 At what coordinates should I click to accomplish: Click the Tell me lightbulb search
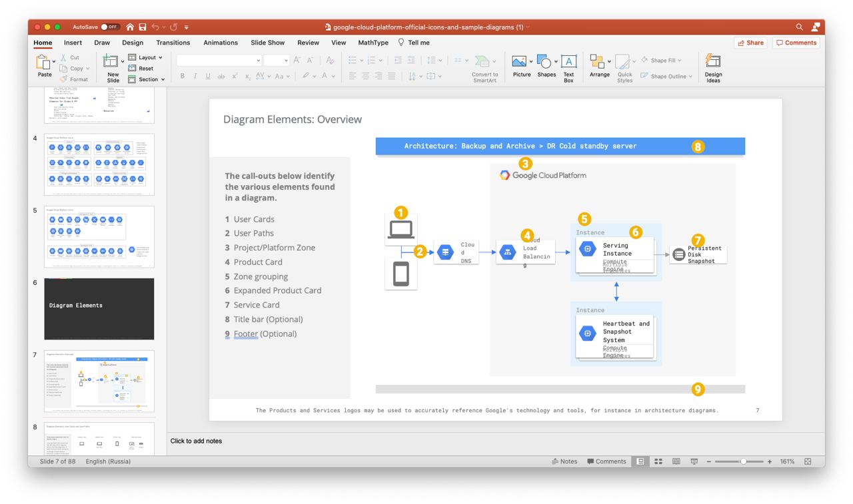[x=414, y=43]
